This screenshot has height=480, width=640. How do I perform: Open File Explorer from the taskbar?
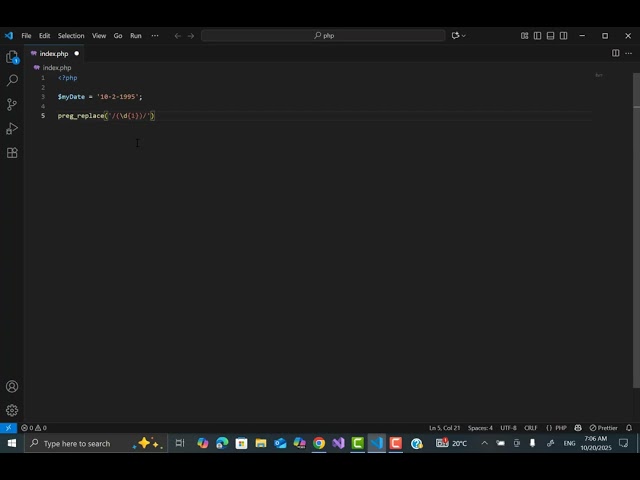261,443
